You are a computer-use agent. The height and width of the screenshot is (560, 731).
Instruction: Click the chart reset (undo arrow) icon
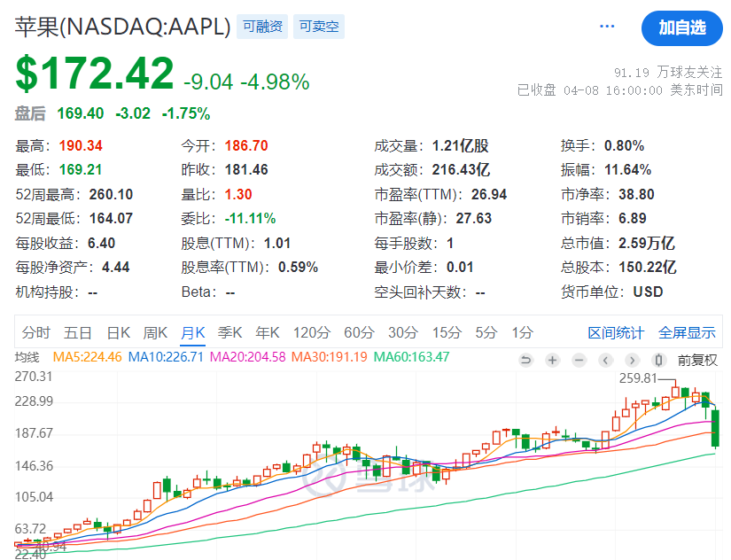525,360
